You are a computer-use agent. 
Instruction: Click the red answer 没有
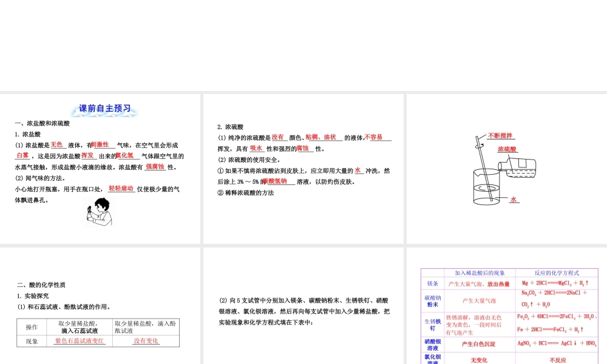(x=277, y=137)
